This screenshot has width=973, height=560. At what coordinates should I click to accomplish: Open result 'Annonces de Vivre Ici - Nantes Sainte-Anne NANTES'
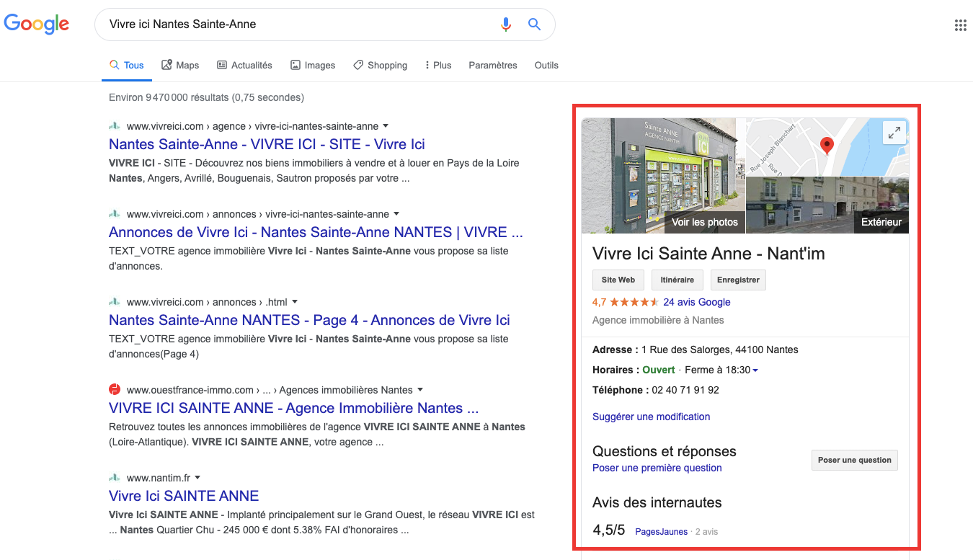[316, 232]
